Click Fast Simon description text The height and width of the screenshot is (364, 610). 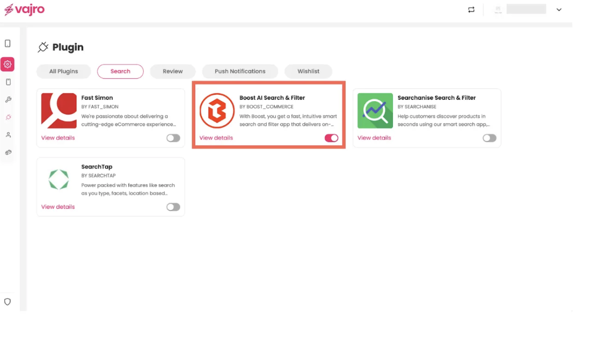(128, 120)
